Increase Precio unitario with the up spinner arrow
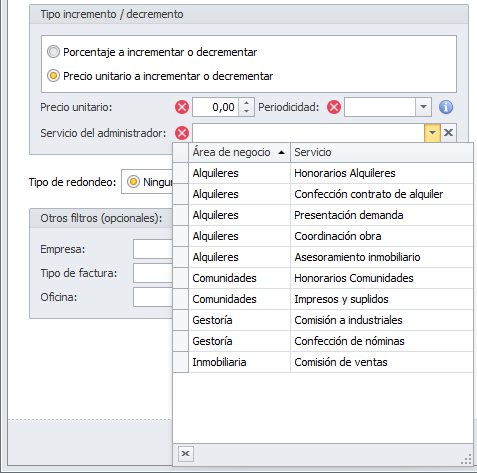Viewport: 477px width, 473px height. point(246,103)
